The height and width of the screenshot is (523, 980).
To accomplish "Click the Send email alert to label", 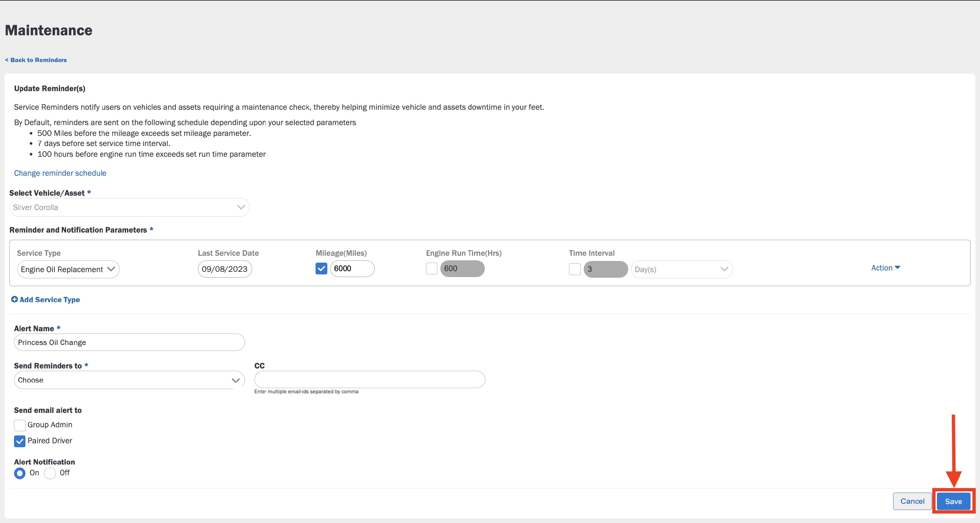I will (x=48, y=410).
